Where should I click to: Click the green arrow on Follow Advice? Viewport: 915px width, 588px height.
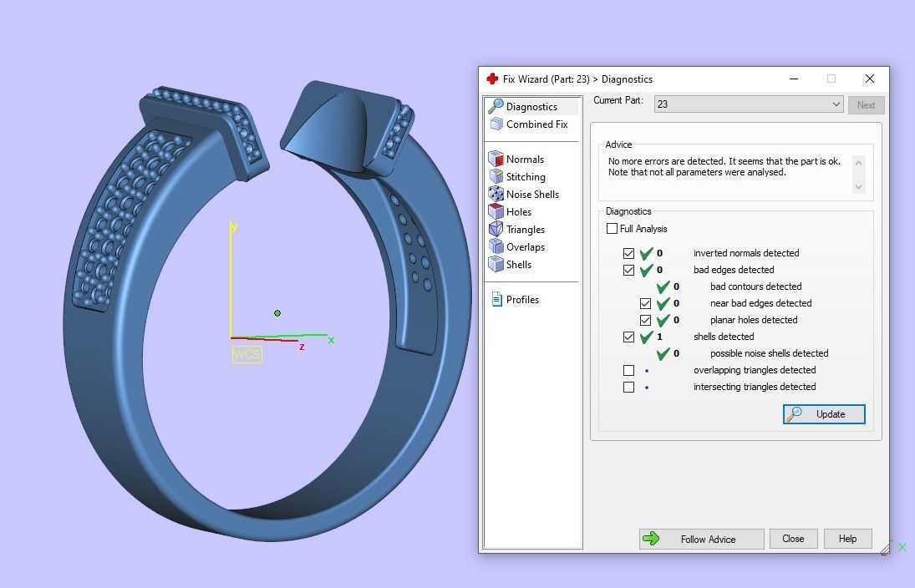tap(651, 539)
